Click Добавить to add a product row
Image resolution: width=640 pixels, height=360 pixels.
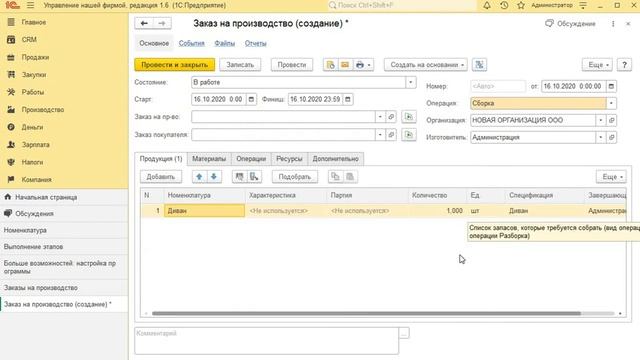pyautogui.click(x=161, y=177)
